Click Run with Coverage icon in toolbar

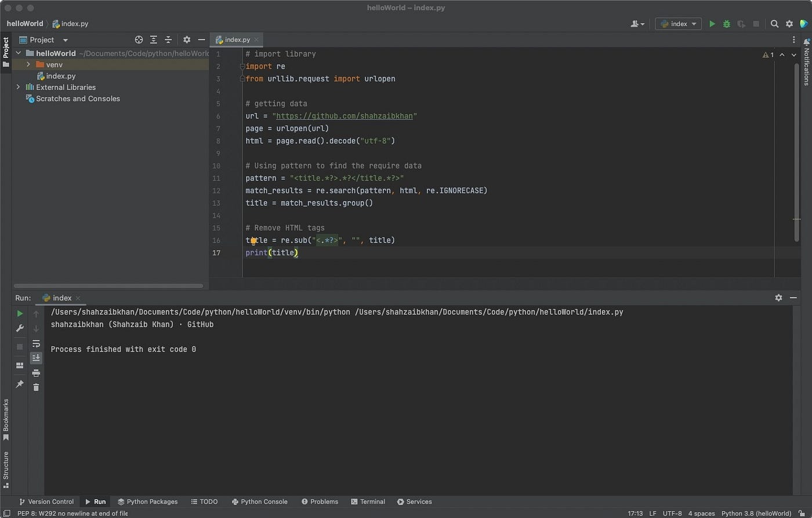point(741,24)
